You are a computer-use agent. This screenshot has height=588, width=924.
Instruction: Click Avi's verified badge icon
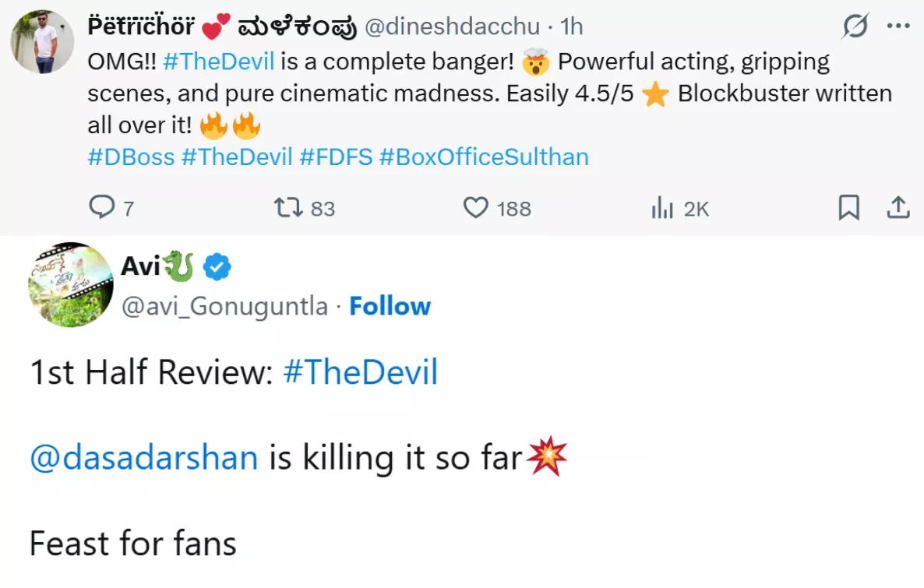pyautogui.click(x=217, y=268)
